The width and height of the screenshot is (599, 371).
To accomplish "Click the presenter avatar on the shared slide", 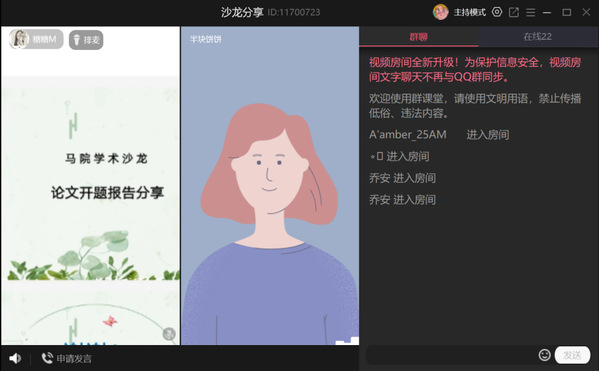I will click(19, 39).
